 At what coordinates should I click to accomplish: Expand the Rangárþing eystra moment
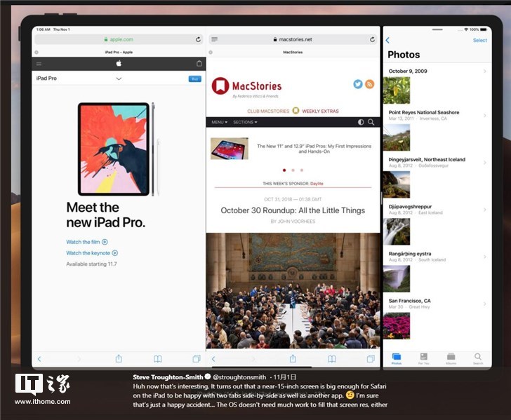[484, 257]
